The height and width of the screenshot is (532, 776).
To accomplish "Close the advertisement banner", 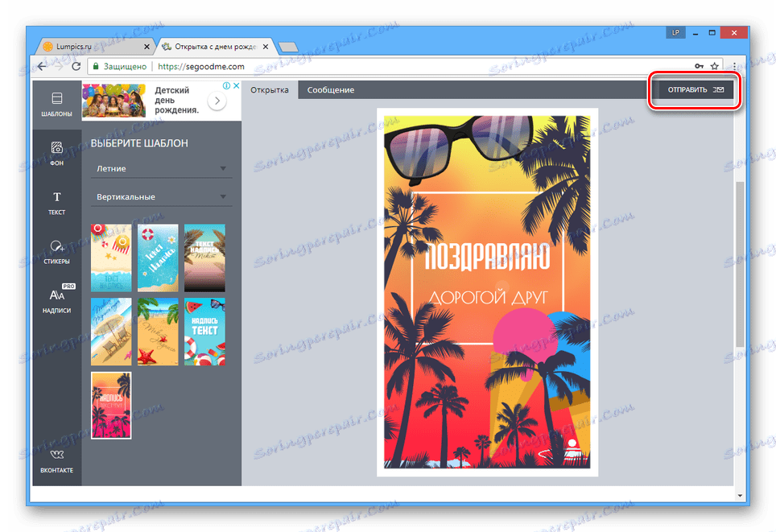I will coord(237,85).
